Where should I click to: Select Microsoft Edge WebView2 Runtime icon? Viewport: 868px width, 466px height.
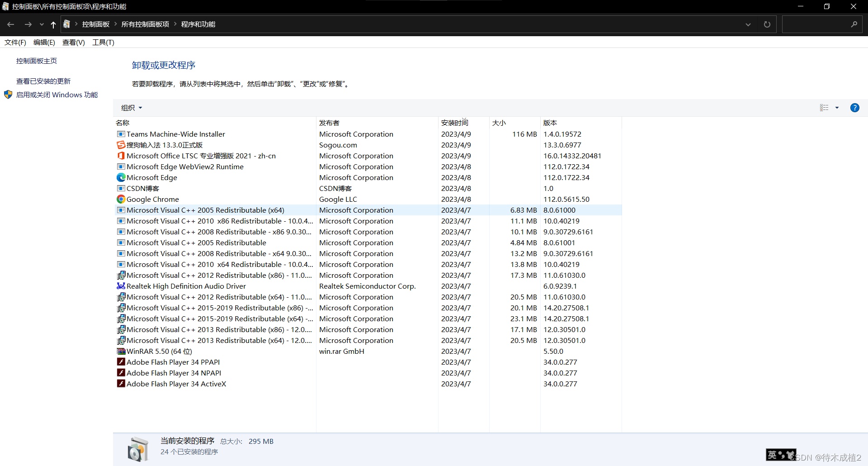(x=121, y=166)
